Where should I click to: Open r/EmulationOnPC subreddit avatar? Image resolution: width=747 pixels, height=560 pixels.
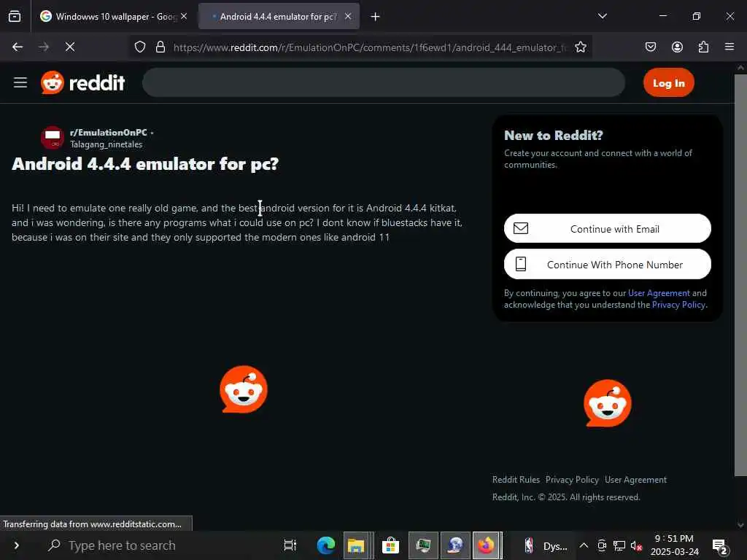(53, 138)
